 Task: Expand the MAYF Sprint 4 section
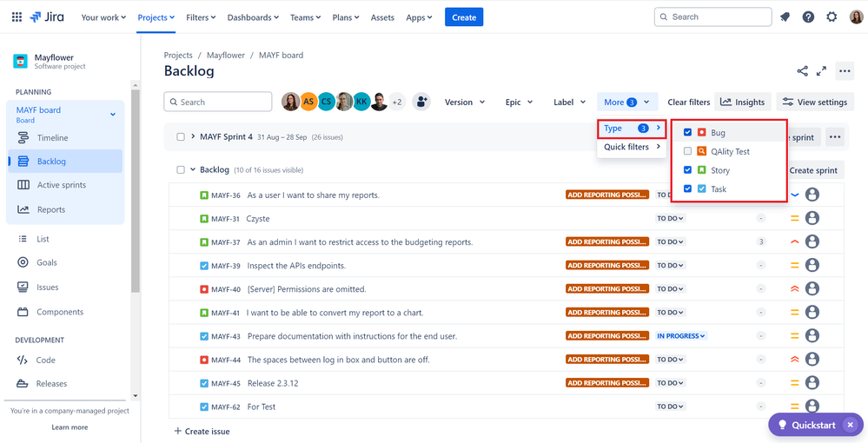[x=193, y=136]
